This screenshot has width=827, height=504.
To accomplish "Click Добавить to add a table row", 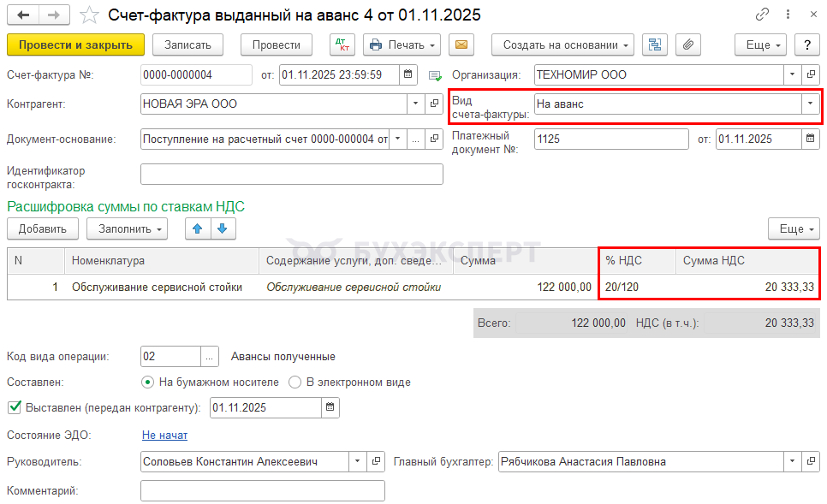I will tap(43, 228).
